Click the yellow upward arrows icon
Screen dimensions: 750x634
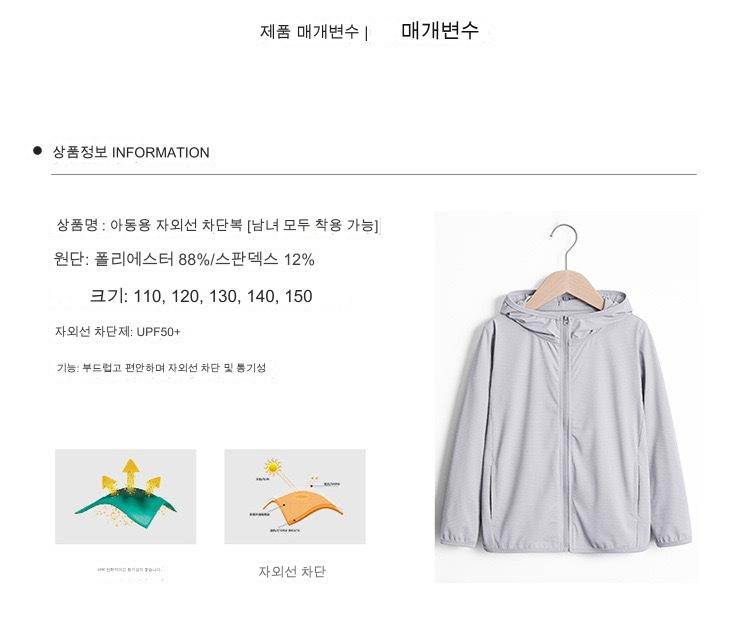point(130,477)
